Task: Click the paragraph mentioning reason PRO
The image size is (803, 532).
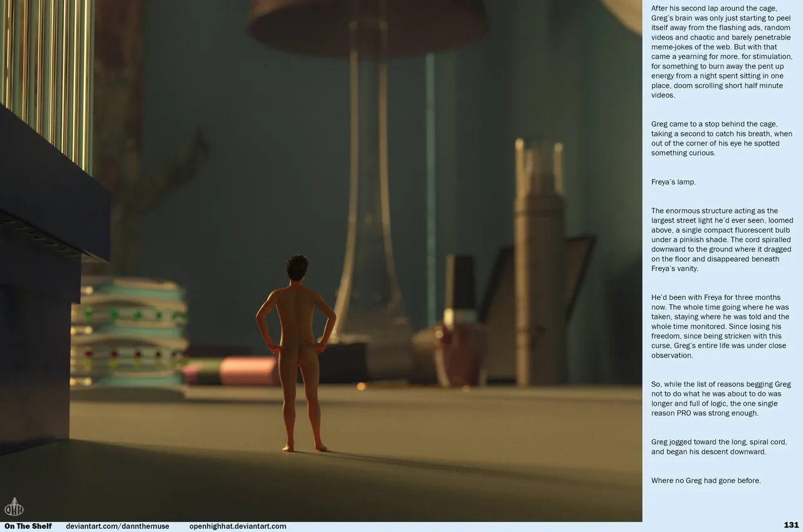Action: [720, 398]
